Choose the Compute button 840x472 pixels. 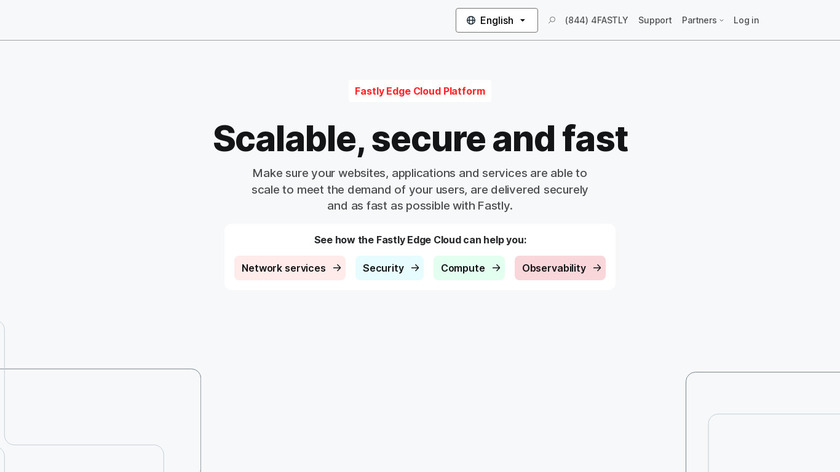[x=463, y=268]
